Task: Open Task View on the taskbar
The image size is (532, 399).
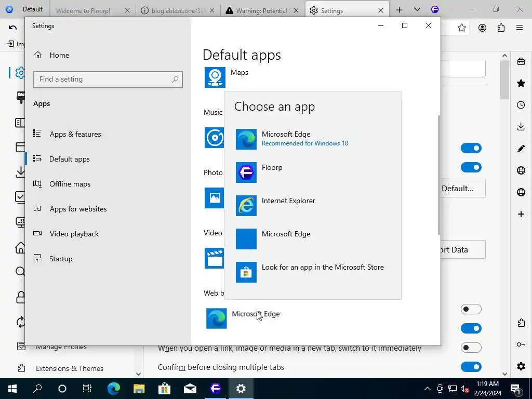Action: tap(87, 389)
